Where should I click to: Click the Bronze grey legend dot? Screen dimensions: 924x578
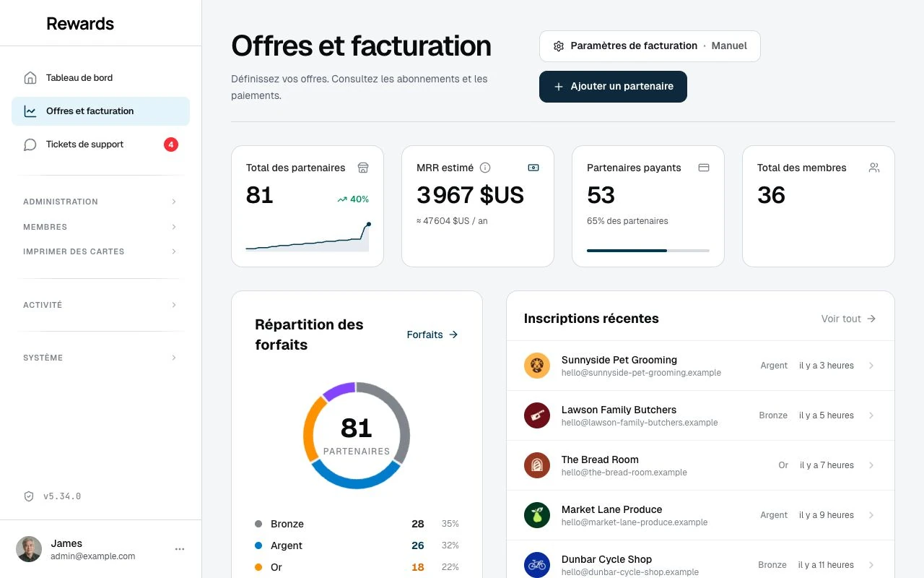(x=258, y=524)
